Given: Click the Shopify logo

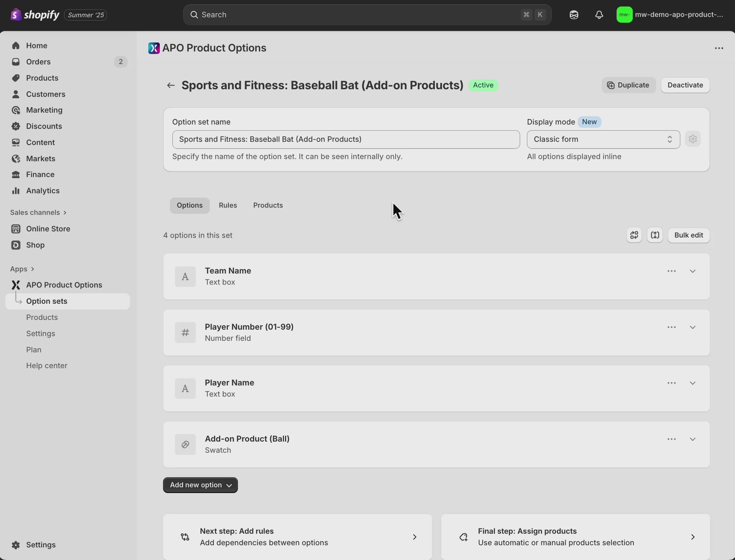Looking at the screenshot, I should click(35, 15).
